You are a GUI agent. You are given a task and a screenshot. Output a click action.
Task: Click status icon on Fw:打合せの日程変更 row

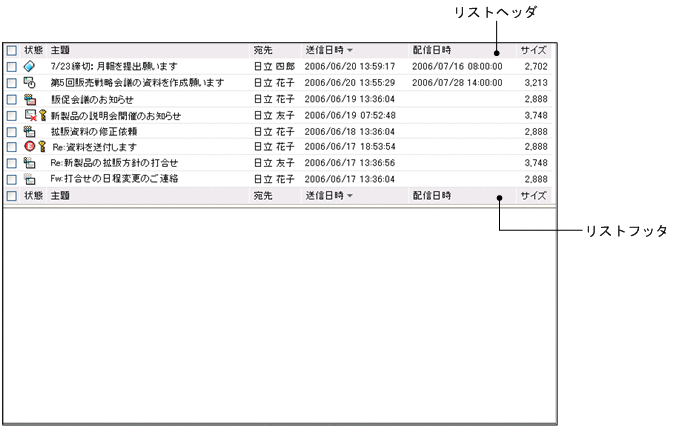(x=30, y=179)
